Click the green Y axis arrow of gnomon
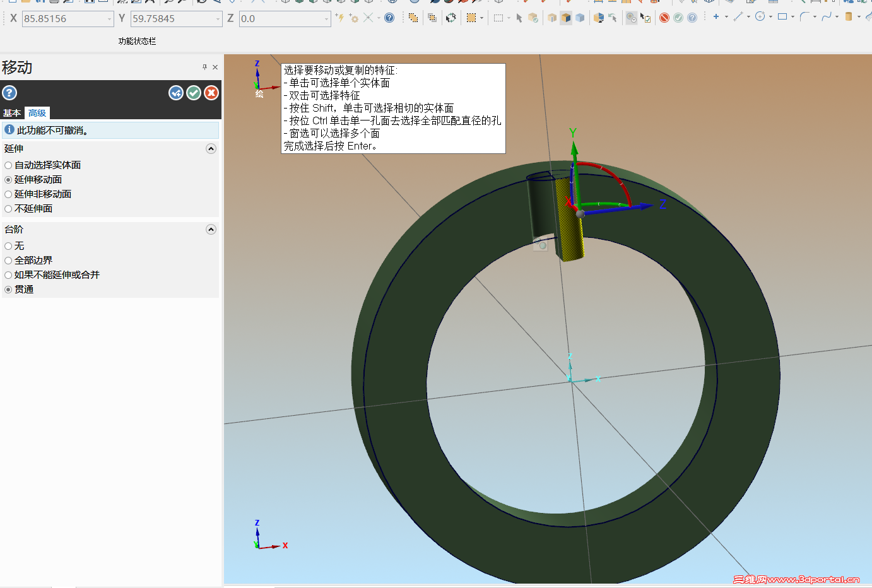Viewport: 872px width, 588px height. [574, 149]
